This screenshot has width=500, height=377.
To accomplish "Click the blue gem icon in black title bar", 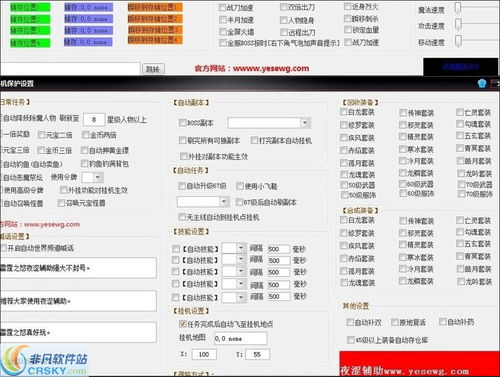I will (482, 83).
